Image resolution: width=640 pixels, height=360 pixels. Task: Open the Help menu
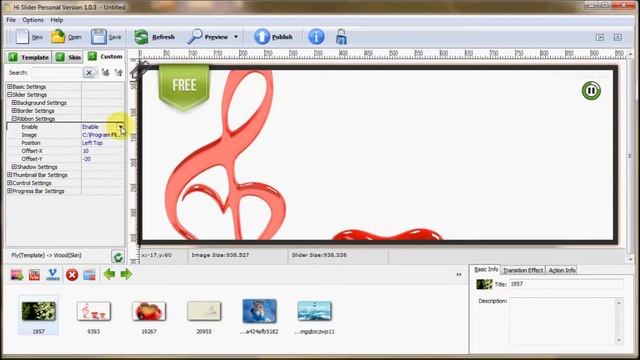click(x=57, y=20)
